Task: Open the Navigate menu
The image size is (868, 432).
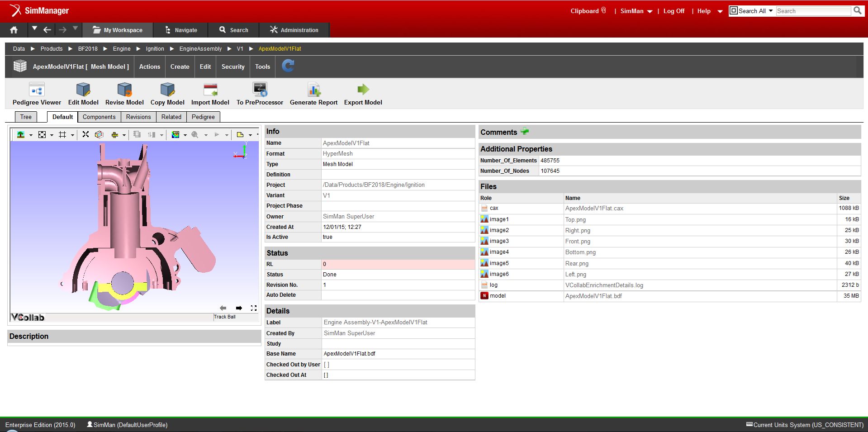Action: [x=181, y=30]
